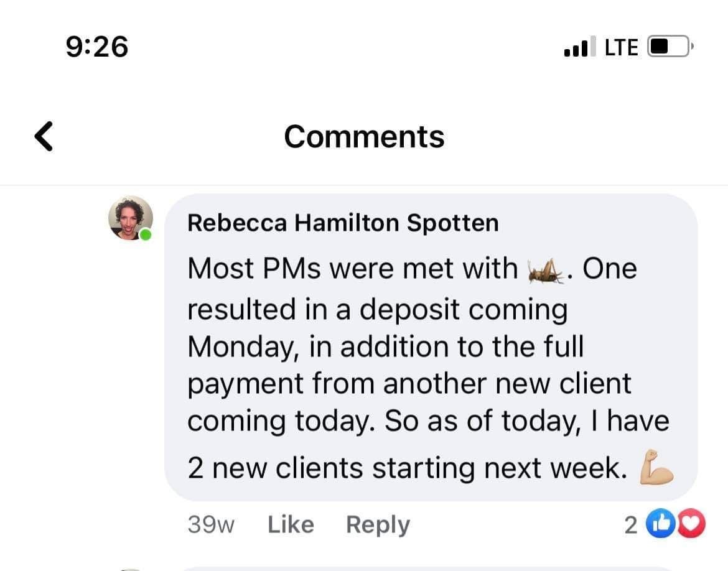Tap the 9:26 status bar clock
728x571 pixels.
97,47
